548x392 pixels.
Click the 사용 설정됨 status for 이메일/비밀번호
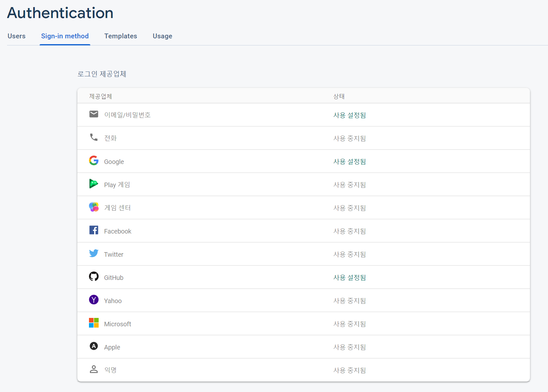point(350,115)
